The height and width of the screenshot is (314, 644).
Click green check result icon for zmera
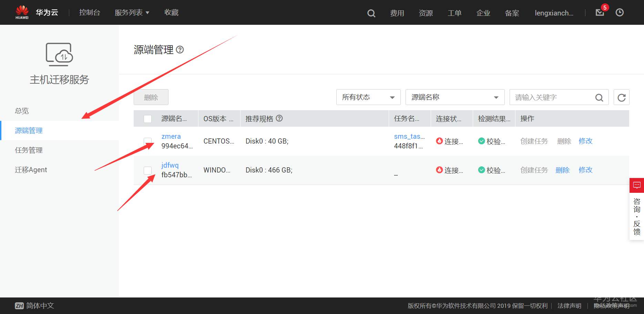[x=481, y=141]
